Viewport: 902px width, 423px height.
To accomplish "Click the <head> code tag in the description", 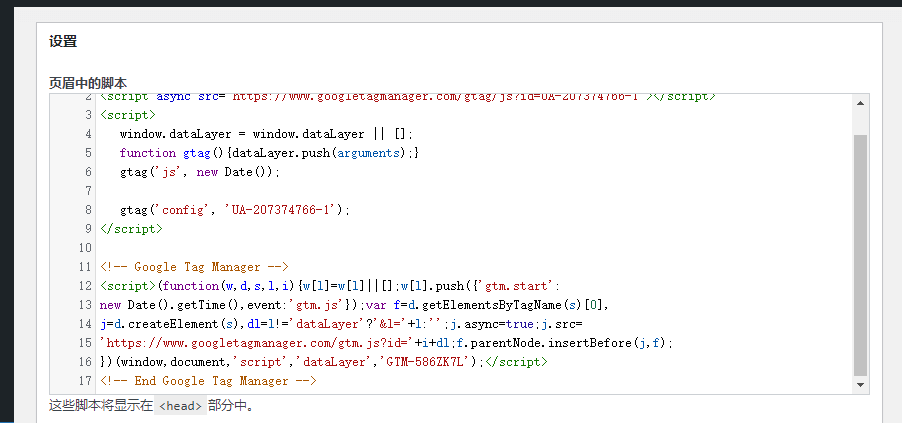I will (180, 406).
